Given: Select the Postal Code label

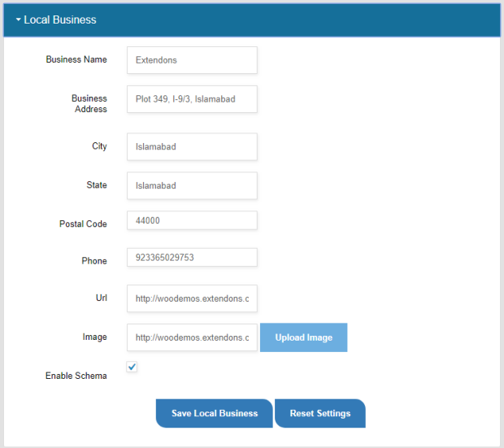Looking at the screenshot, I should pos(83,224).
